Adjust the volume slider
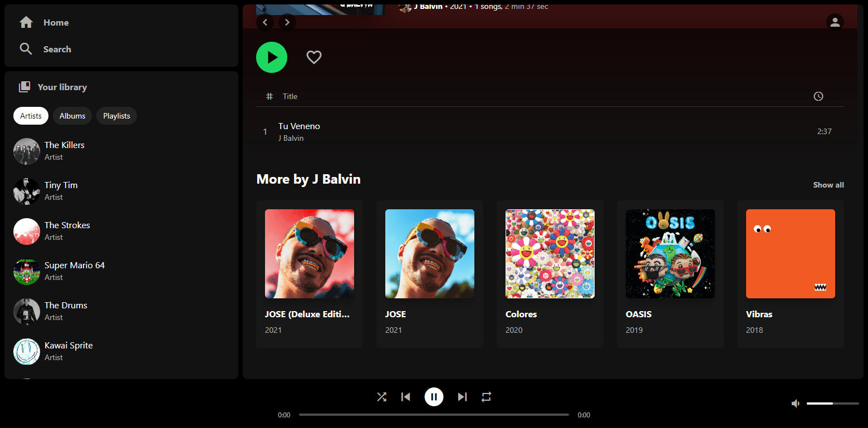Viewport: 868px width, 428px height. [833, 404]
